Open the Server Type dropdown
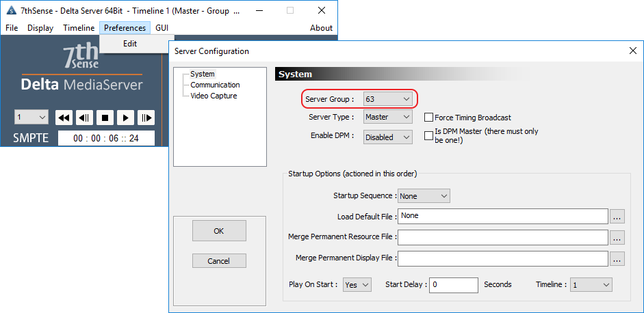This screenshot has height=313, width=644. click(x=388, y=117)
